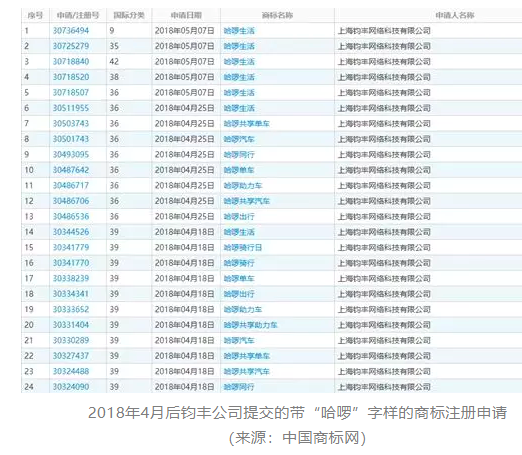Click trademark 哈啰助力车 in row 11
This screenshot has width=522, height=455.
[x=243, y=186]
